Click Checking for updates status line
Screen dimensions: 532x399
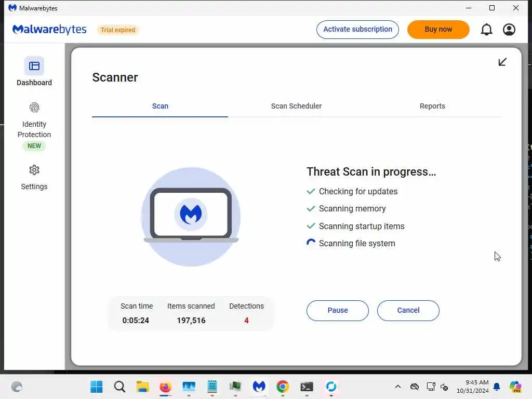pos(352,191)
